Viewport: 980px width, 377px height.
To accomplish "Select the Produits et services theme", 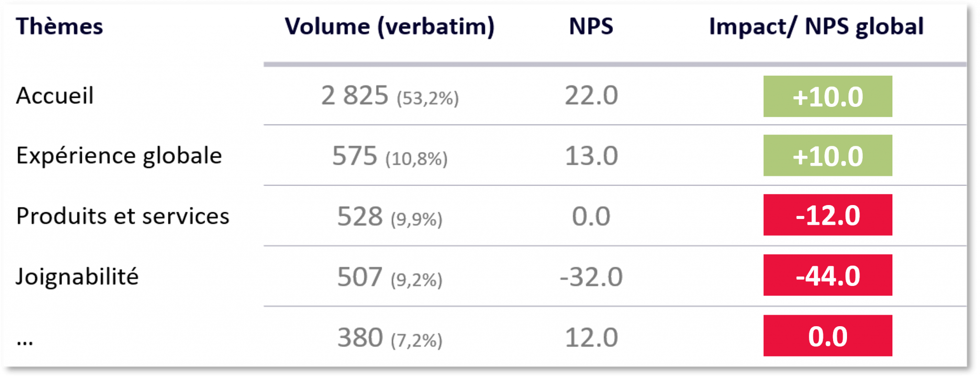I will pyautogui.click(x=123, y=216).
